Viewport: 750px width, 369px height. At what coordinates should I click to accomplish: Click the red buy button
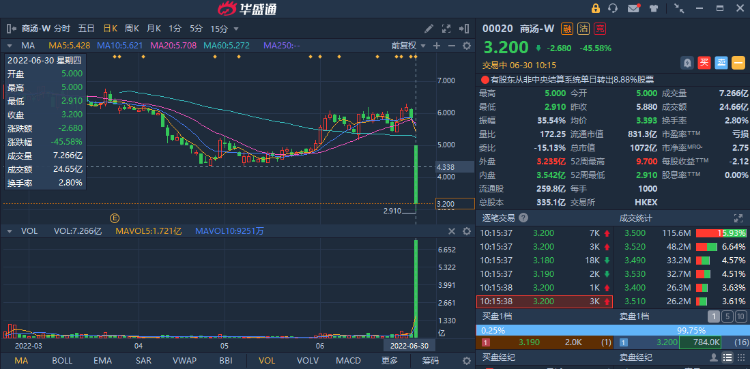coord(704,63)
